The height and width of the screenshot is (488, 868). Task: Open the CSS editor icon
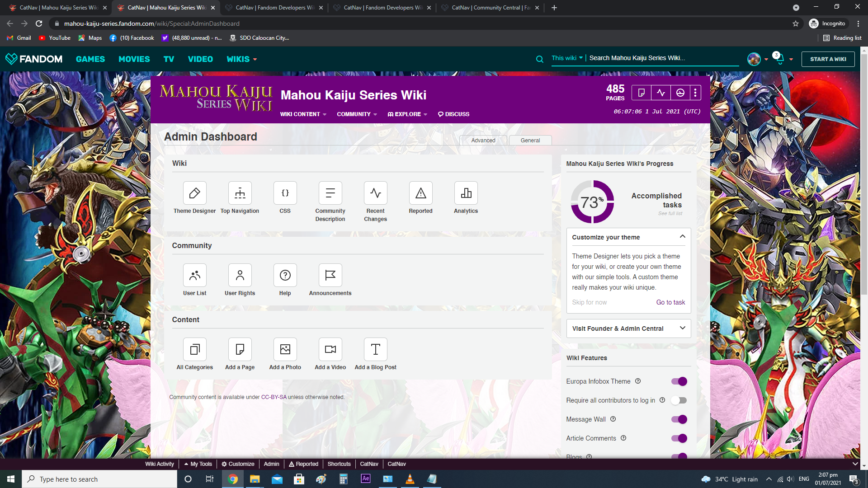(285, 193)
